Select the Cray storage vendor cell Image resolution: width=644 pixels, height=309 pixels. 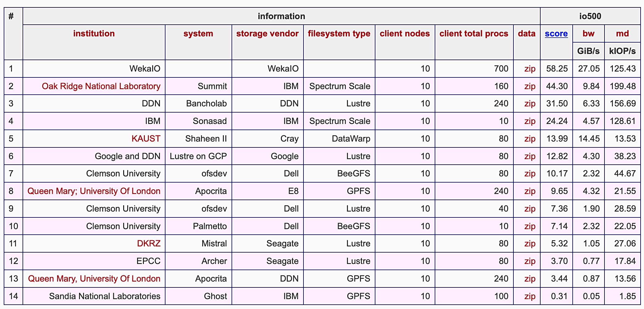(267, 138)
